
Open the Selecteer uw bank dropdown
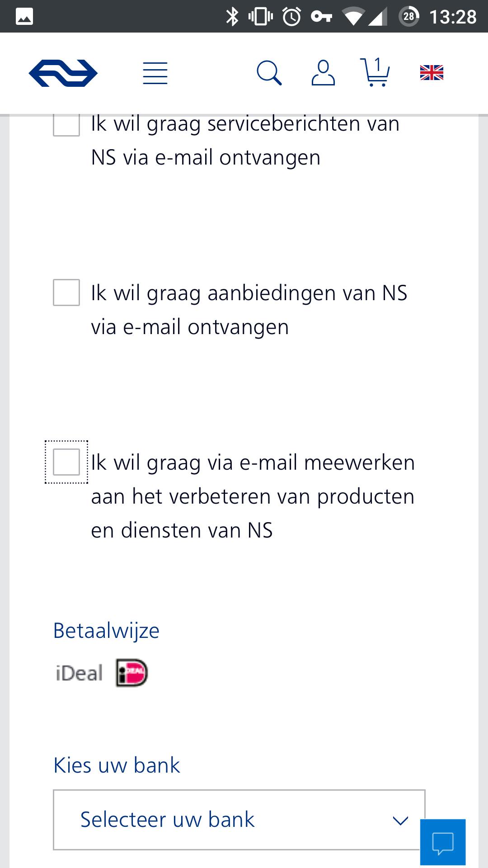click(x=239, y=820)
